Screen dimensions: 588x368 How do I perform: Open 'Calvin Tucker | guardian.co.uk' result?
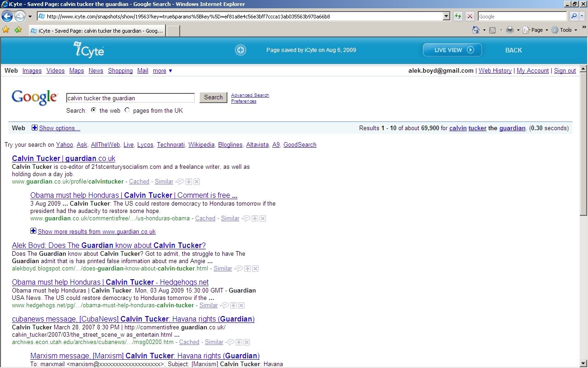(64, 158)
